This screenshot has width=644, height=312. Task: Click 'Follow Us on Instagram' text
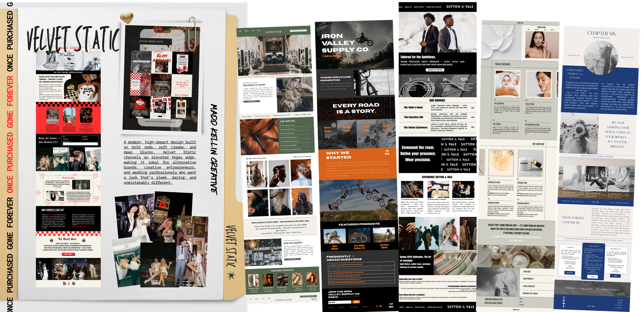(x=302, y=156)
